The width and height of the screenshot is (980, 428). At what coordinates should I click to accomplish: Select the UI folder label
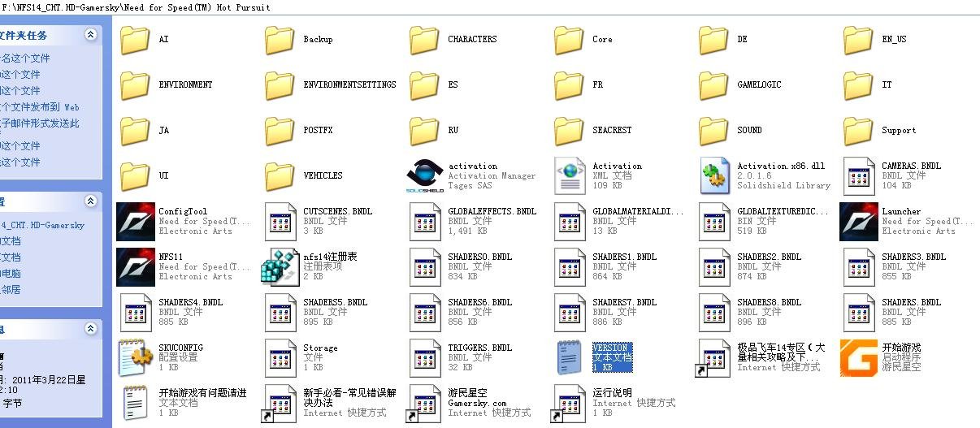[x=163, y=175]
